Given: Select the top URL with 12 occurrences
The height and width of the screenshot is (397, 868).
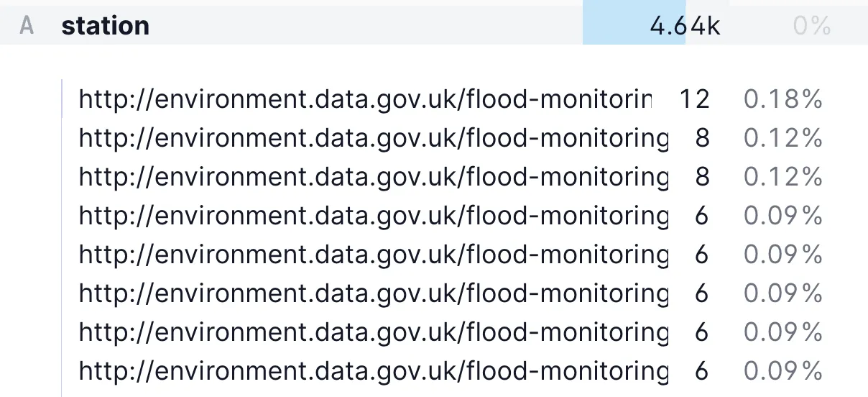Looking at the screenshot, I should (x=365, y=99).
